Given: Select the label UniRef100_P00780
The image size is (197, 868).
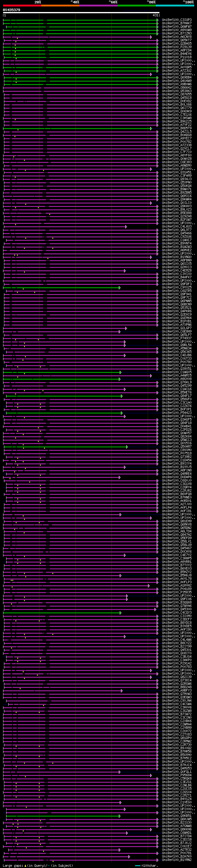Looking at the screenshot, I should pos(176,362).
